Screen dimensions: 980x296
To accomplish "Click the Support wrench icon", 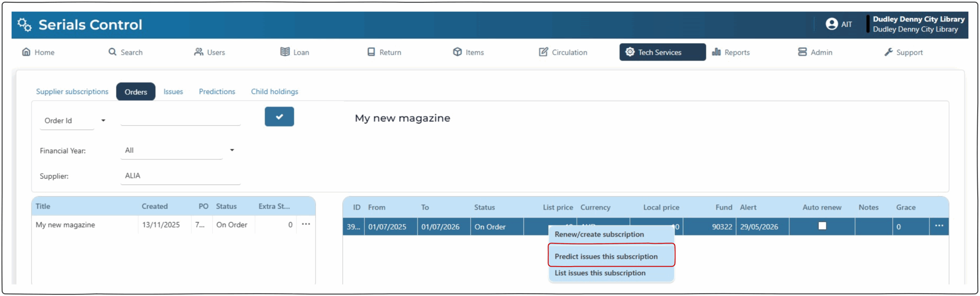I will pos(889,52).
